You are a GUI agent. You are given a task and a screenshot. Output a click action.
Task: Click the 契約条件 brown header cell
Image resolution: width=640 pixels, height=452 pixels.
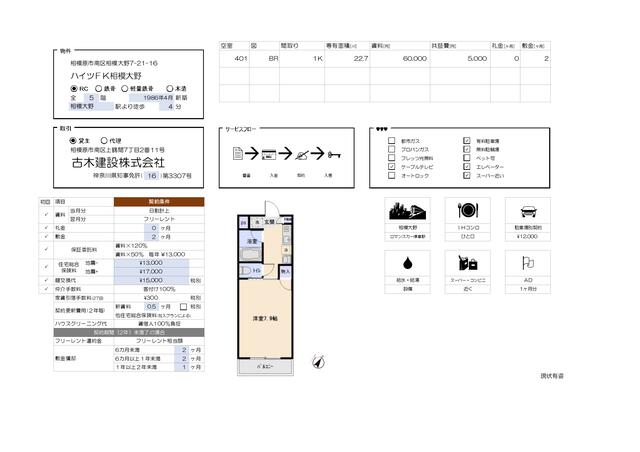(x=159, y=202)
